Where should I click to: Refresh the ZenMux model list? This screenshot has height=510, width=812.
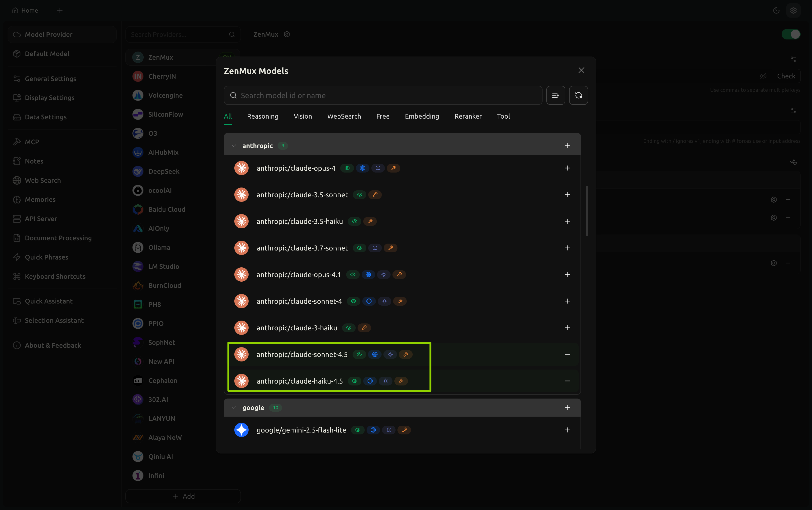tap(578, 96)
